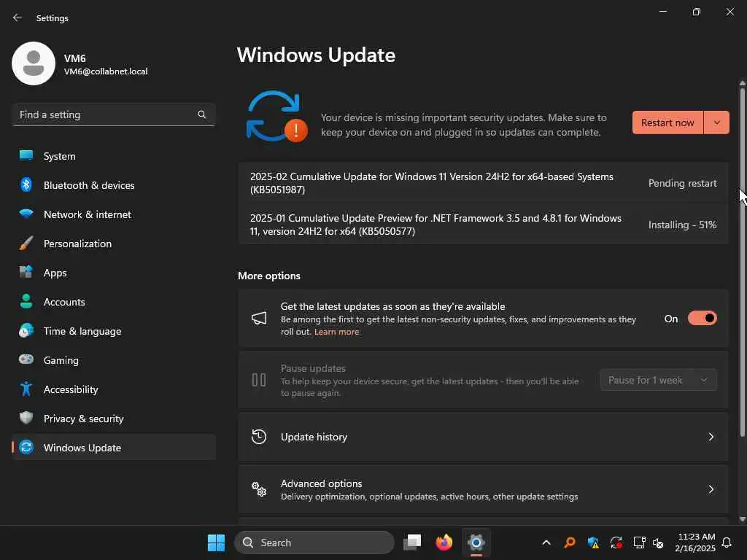
Task: Open Update history via its chevron
Action: pyautogui.click(x=711, y=437)
